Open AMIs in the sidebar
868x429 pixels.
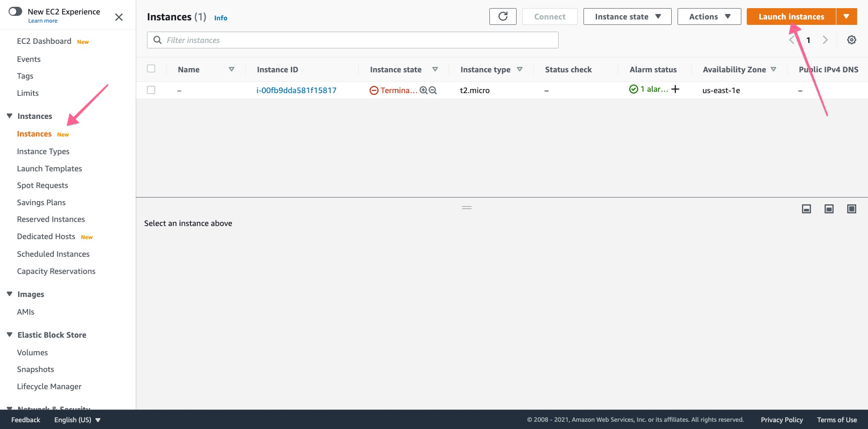pyautogui.click(x=26, y=312)
